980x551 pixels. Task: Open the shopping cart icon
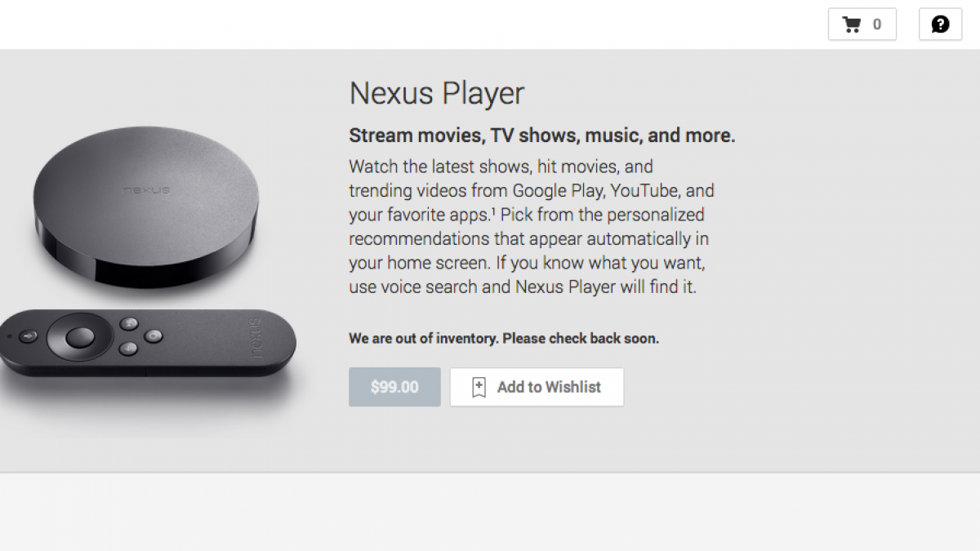coord(852,24)
